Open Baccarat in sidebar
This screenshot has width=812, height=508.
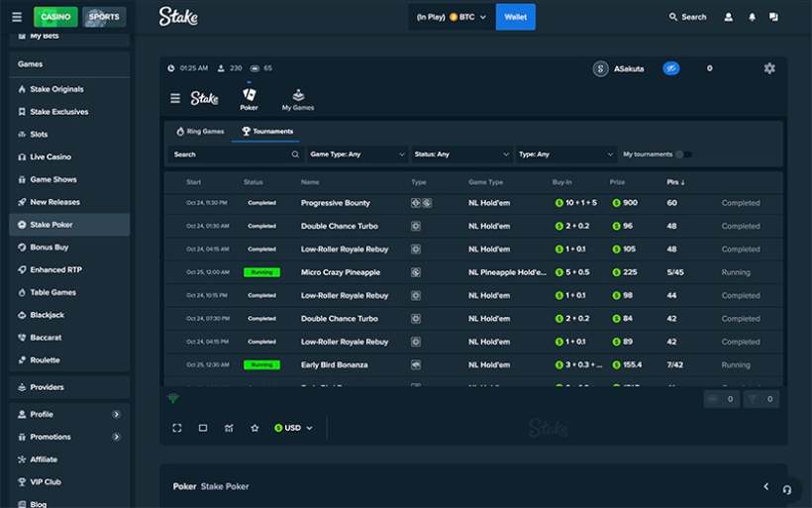(69, 338)
